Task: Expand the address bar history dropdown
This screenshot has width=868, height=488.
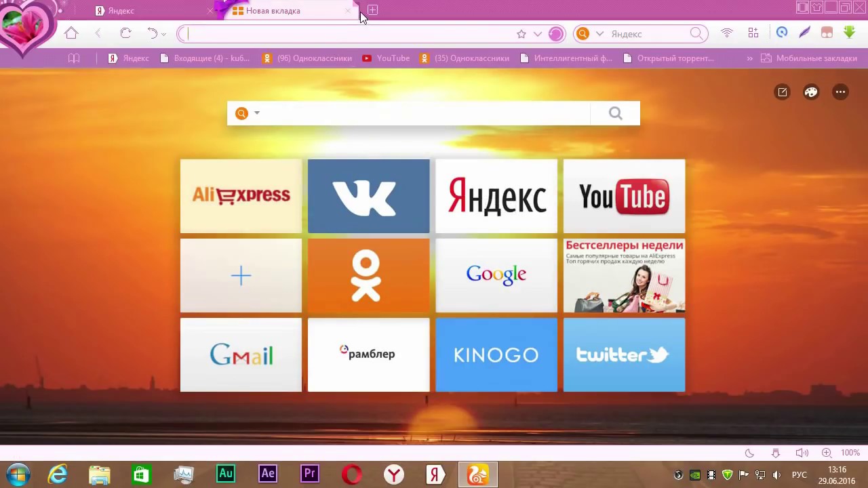Action: point(538,34)
